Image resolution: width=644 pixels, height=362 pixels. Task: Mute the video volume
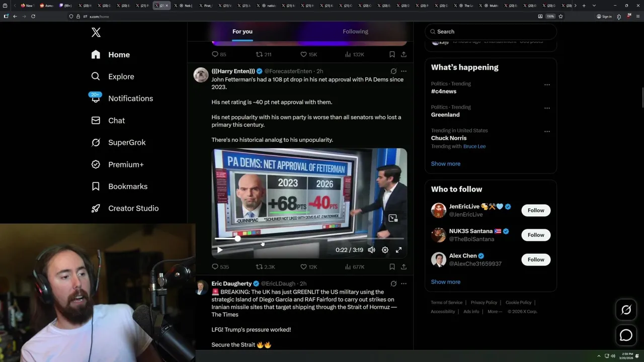tap(371, 250)
